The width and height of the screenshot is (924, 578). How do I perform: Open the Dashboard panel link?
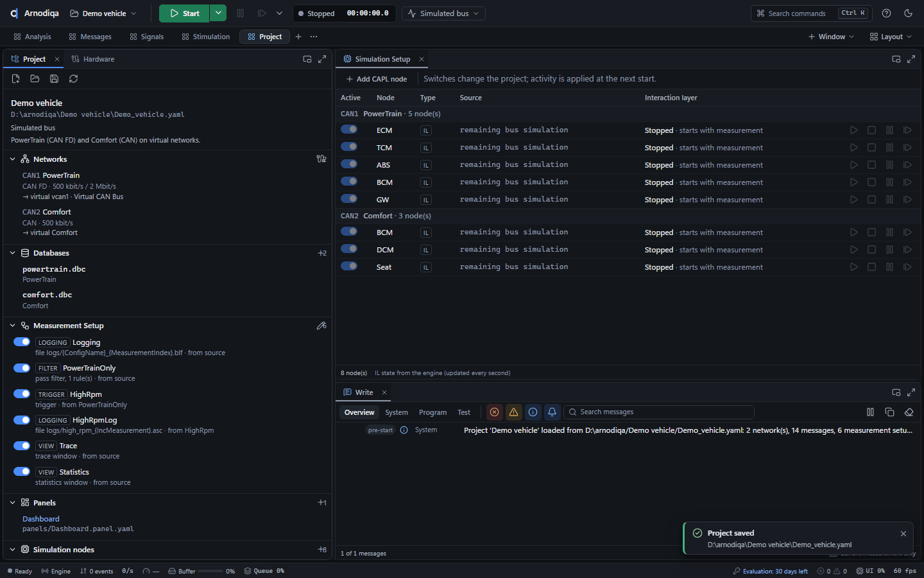(x=41, y=519)
